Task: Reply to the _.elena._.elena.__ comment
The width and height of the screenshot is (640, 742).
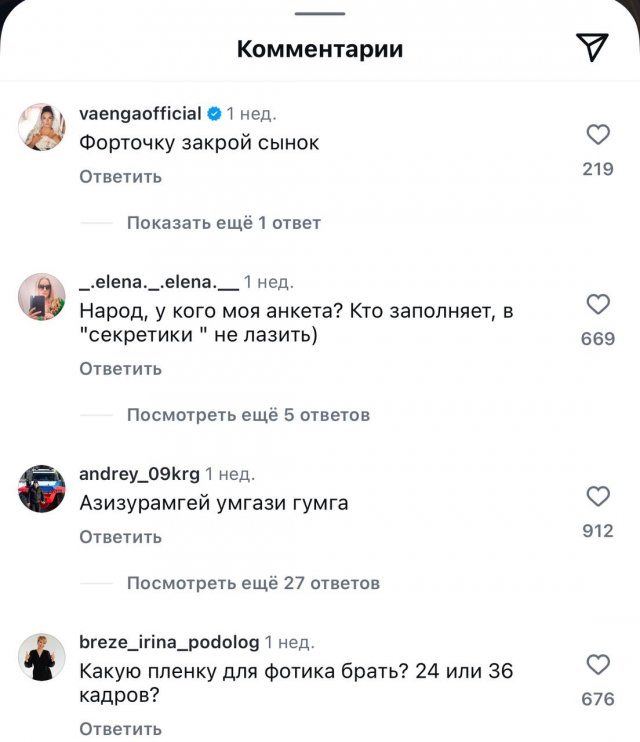Action: click(120, 369)
